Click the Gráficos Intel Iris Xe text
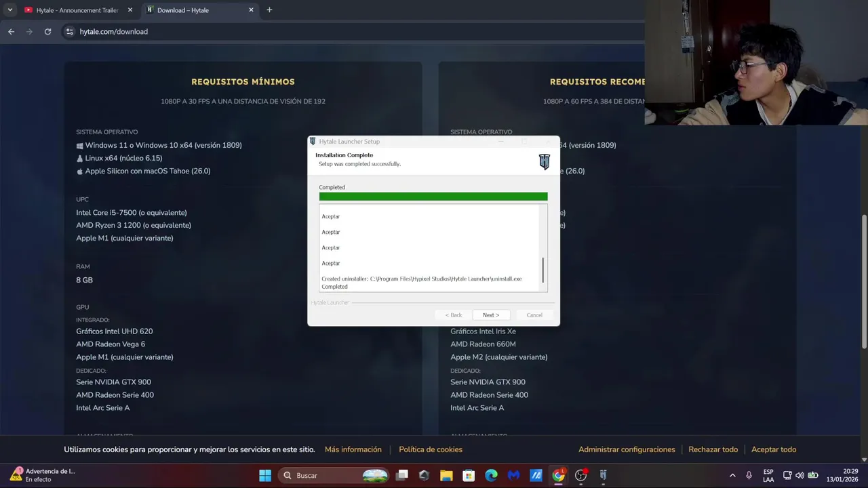This screenshot has height=488, width=868. pyautogui.click(x=483, y=331)
